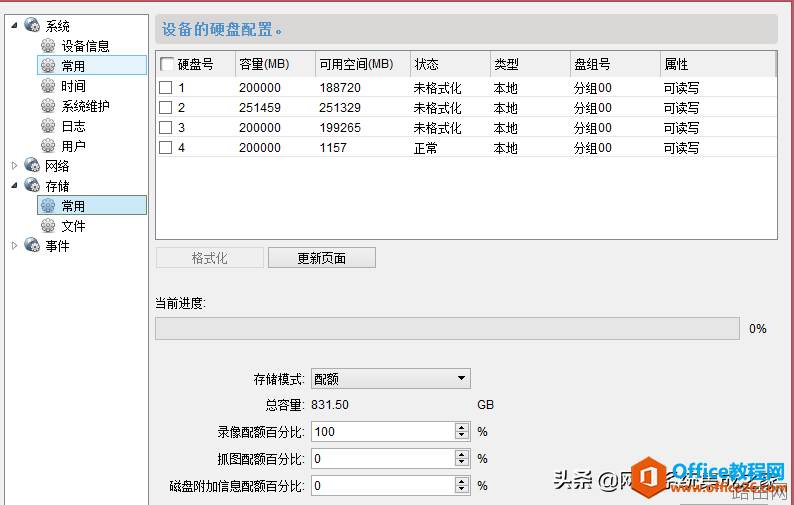This screenshot has height=505, width=794.
Task: Tick the select-all checkbox in 硬盘号 header
Action: 167,64
